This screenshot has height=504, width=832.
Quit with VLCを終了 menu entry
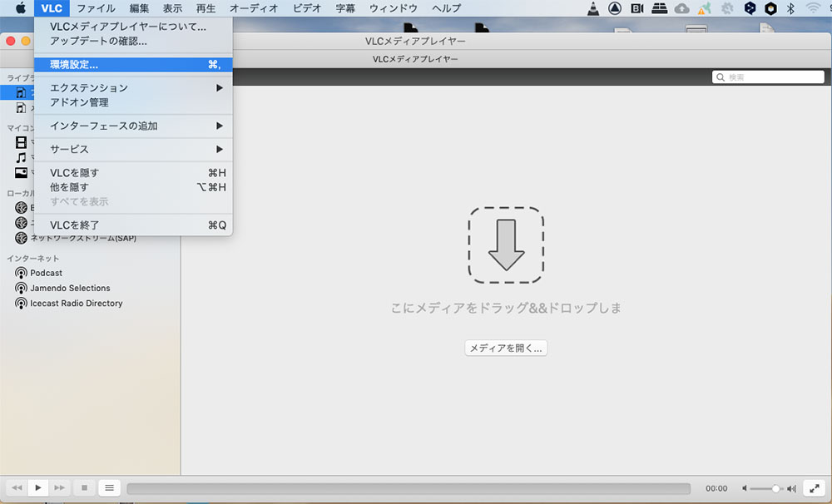click(x=133, y=225)
